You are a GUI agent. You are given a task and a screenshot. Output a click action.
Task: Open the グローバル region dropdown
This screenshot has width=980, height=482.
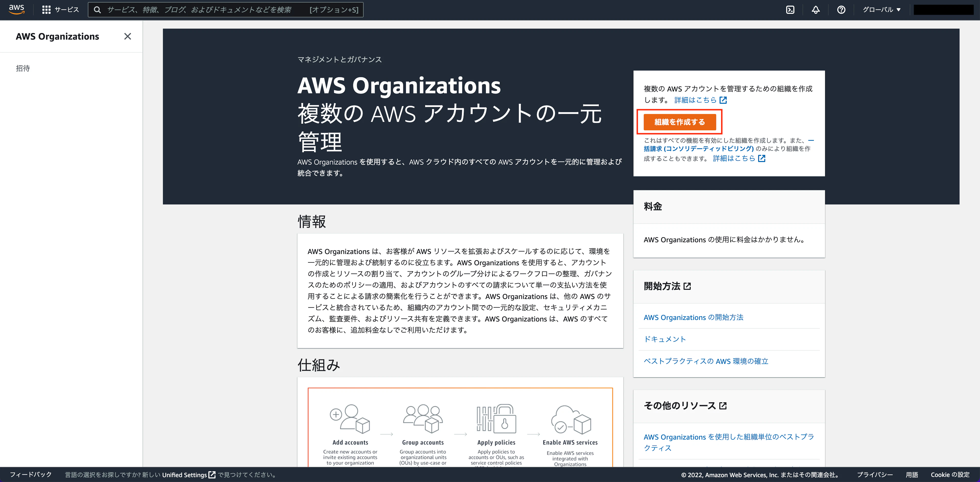click(881, 10)
